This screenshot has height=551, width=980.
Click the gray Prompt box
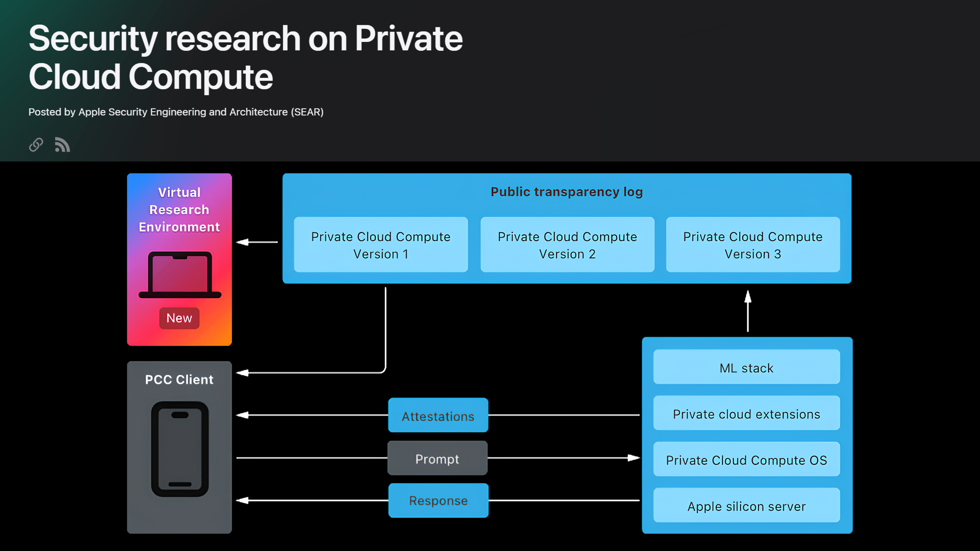[x=437, y=458]
